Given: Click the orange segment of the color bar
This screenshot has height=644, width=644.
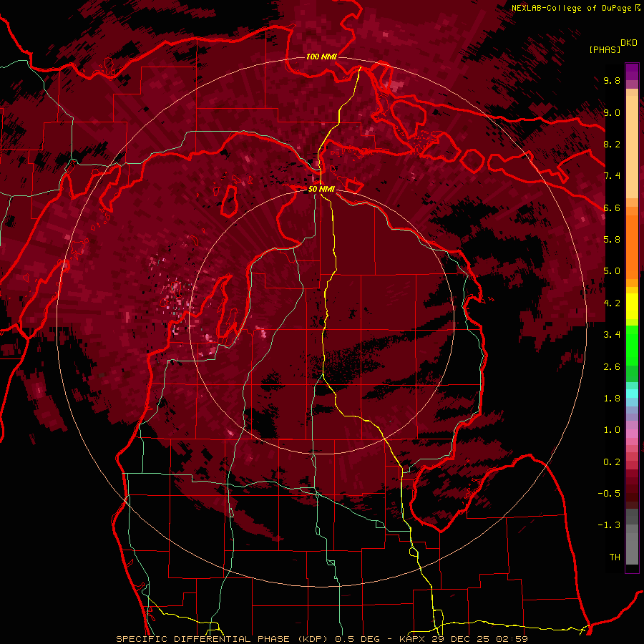Looking at the screenshot, I should click(x=632, y=246).
